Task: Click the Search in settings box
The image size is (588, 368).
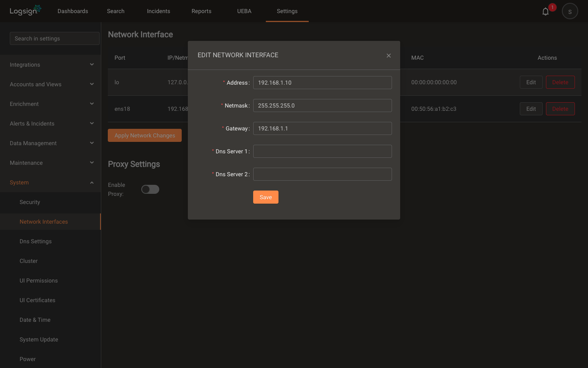Action: [x=55, y=38]
